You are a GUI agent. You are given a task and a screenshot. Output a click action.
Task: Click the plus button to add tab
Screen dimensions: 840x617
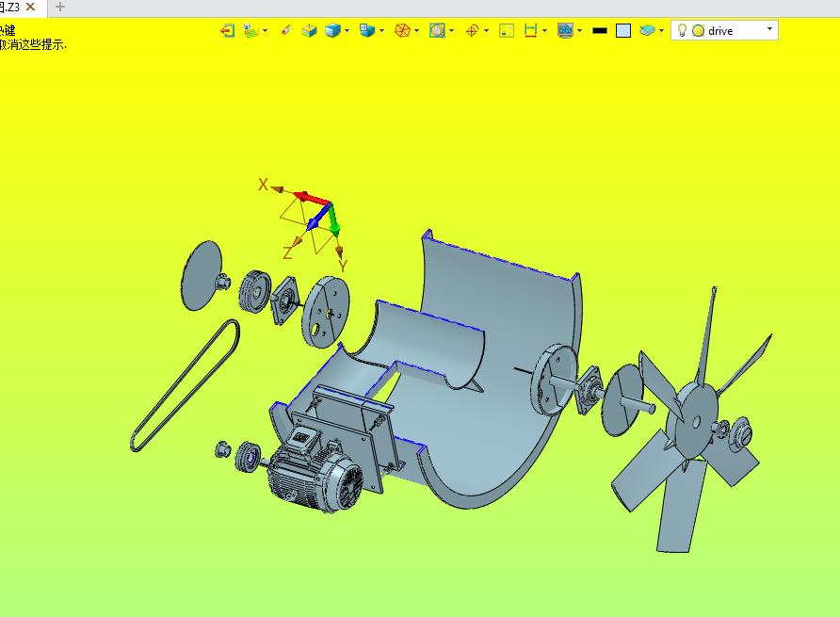point(60,7)
